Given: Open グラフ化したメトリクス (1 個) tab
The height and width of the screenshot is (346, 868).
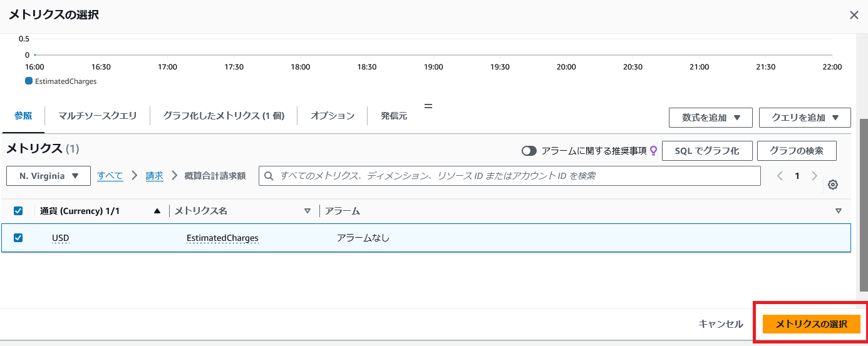Looking at the screenshot, I should [x=224, y=116].
